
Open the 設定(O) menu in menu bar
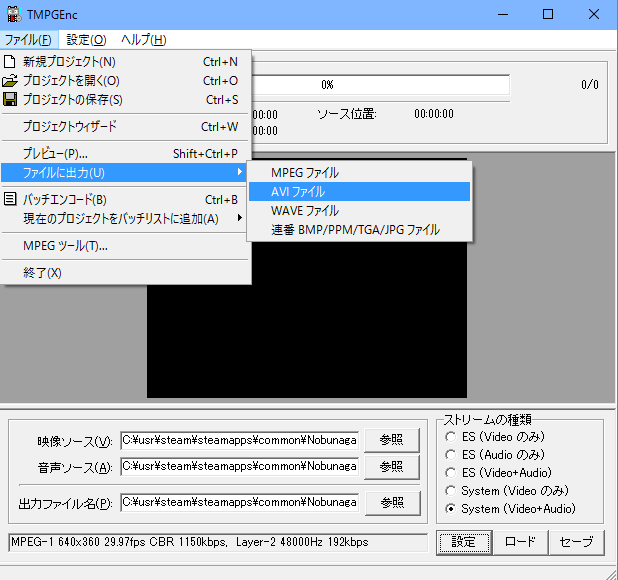click(x=86, y=40)
